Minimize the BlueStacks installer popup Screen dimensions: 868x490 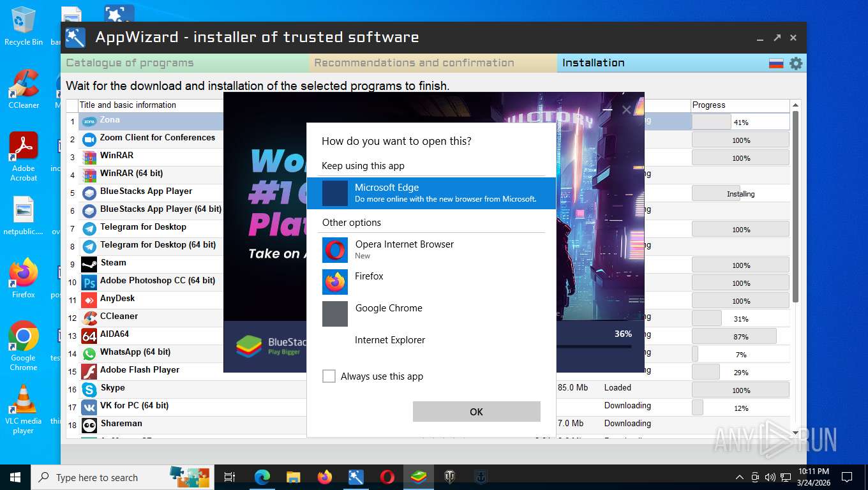click(608, 110)
